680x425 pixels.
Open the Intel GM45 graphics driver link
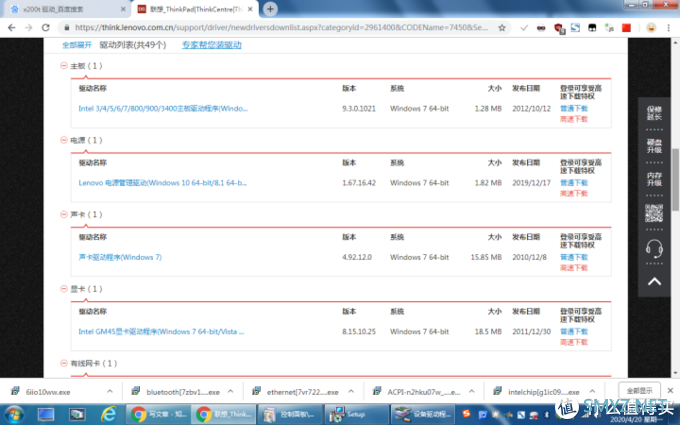(x=161, y=332)
